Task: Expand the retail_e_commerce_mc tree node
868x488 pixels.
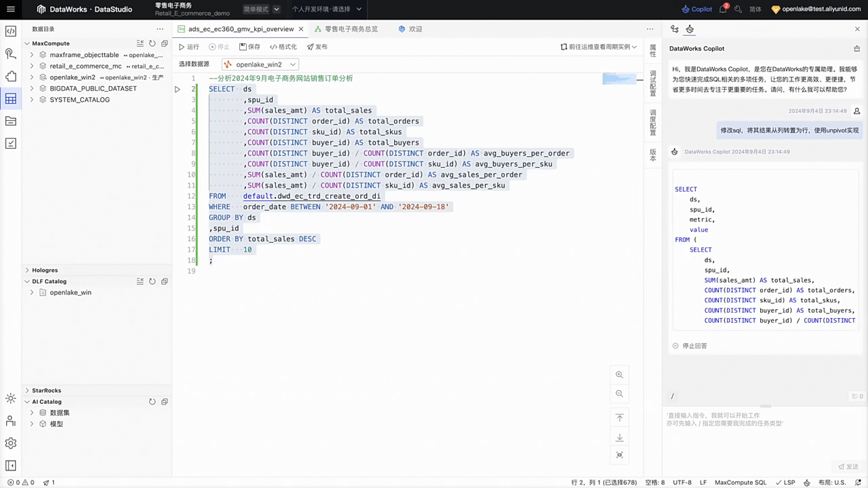Action: (x=32, y=66)
